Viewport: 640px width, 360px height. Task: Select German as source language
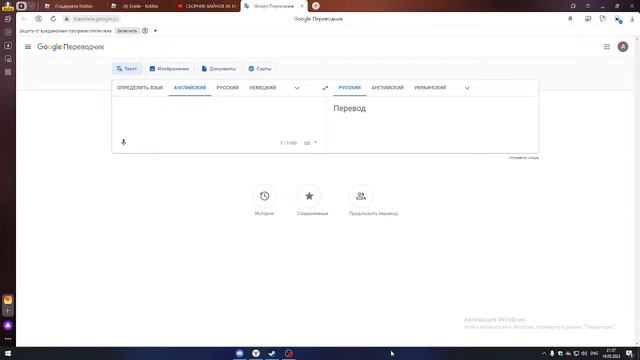tap(263, 88)
